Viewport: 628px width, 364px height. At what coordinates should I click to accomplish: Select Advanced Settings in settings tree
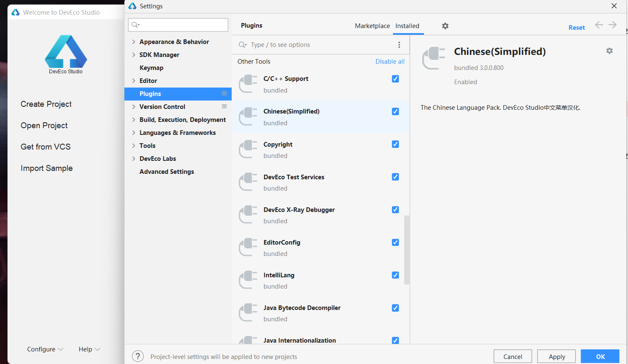click(x=167, y=172)
